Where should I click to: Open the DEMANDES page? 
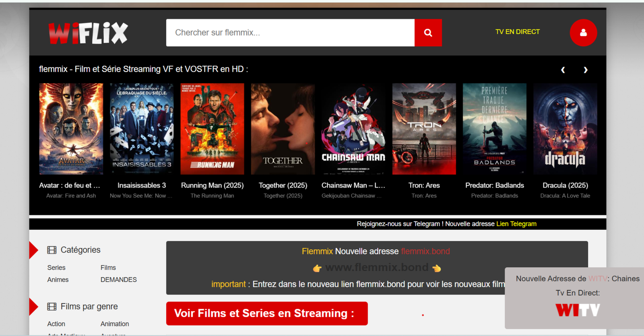click(118, 280)
